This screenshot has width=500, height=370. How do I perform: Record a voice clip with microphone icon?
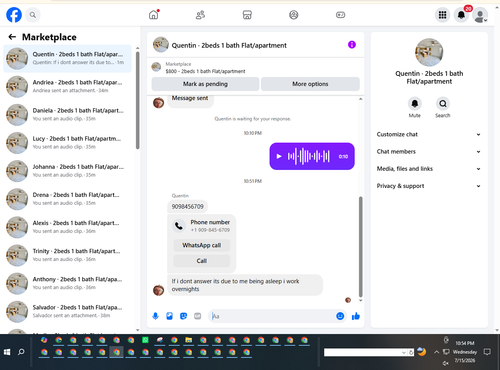[x=155, y=316]
